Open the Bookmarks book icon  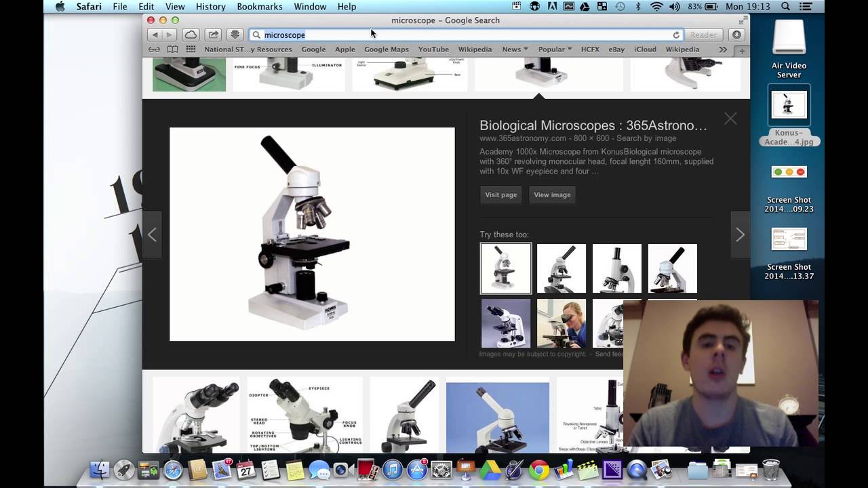173,49
